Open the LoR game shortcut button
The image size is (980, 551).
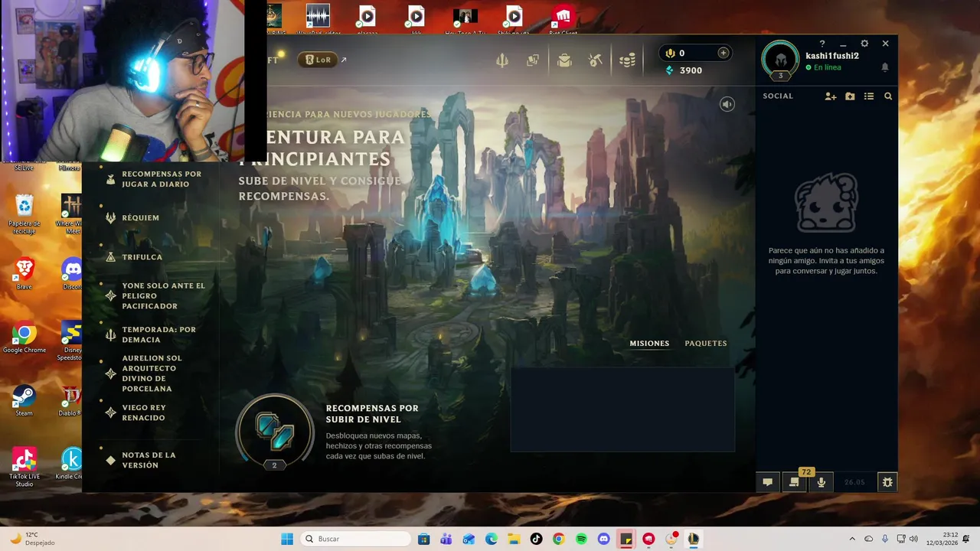[318, 60]
